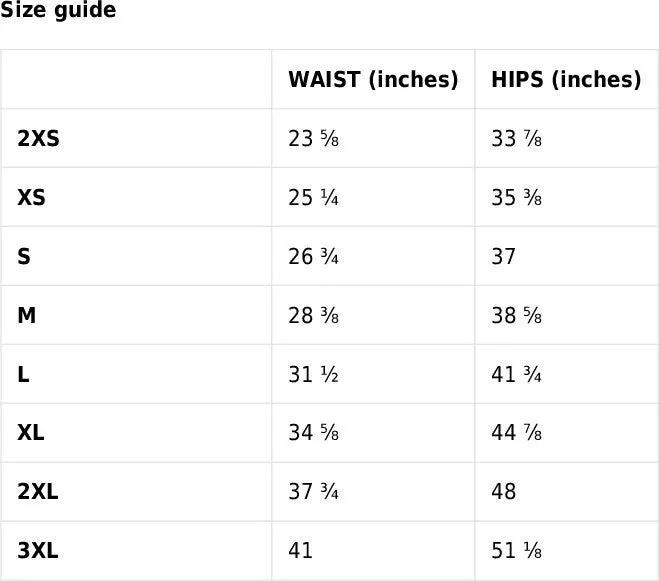This screenshot has width=659, height=581.
Task: Select the S waist value 26 ¾
Action: (x=313, y=257)
